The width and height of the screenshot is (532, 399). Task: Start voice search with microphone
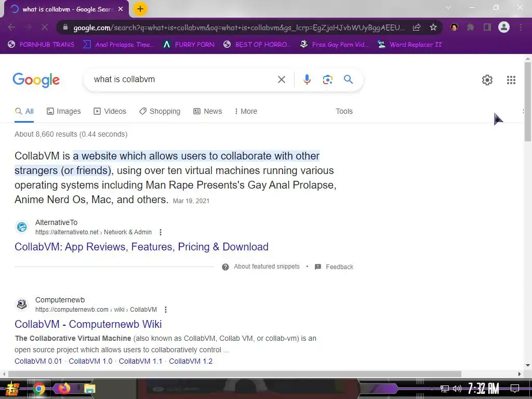[307, 79]
